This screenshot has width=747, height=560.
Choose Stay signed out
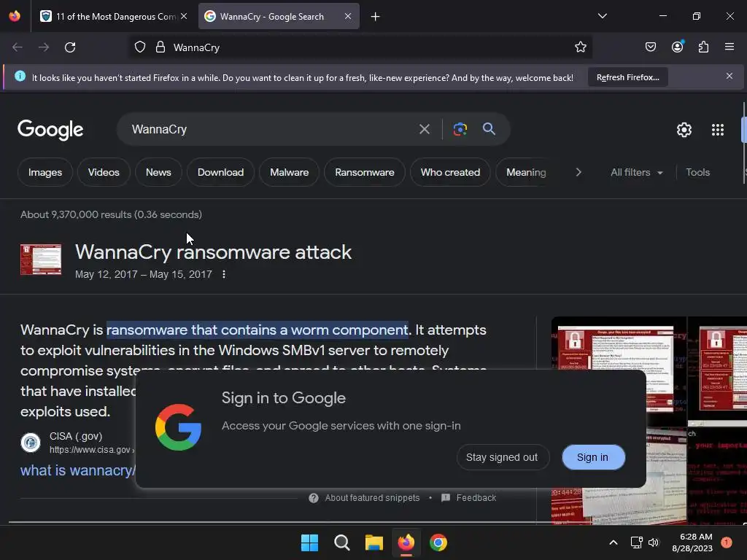[x=503, y=457]
